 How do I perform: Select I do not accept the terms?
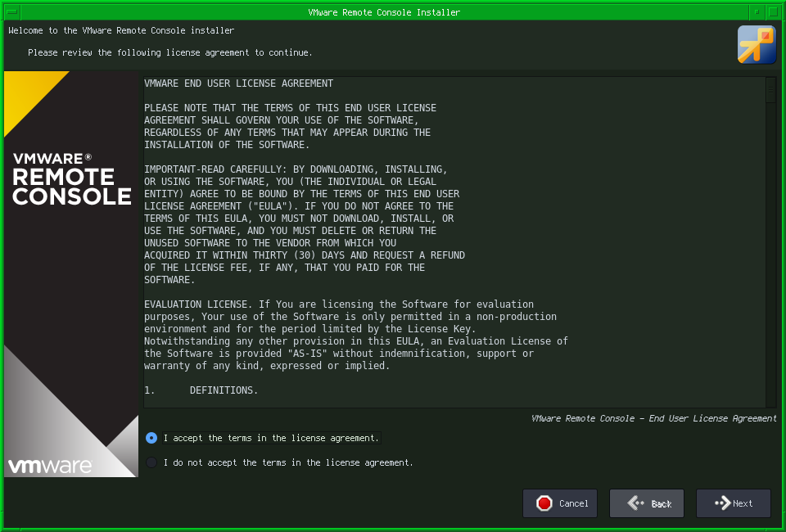point(151,462)
